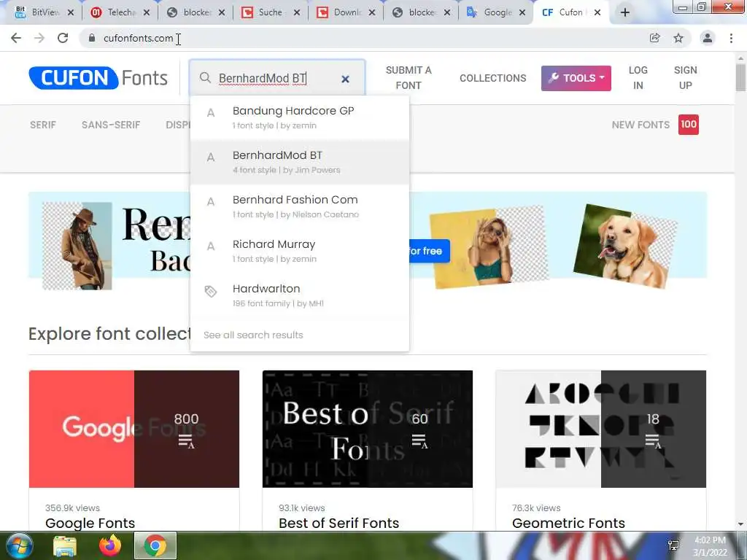Open Windows Start menu
Screen dimensions: 747x560
pyautogui.click(x=18, y=545)
